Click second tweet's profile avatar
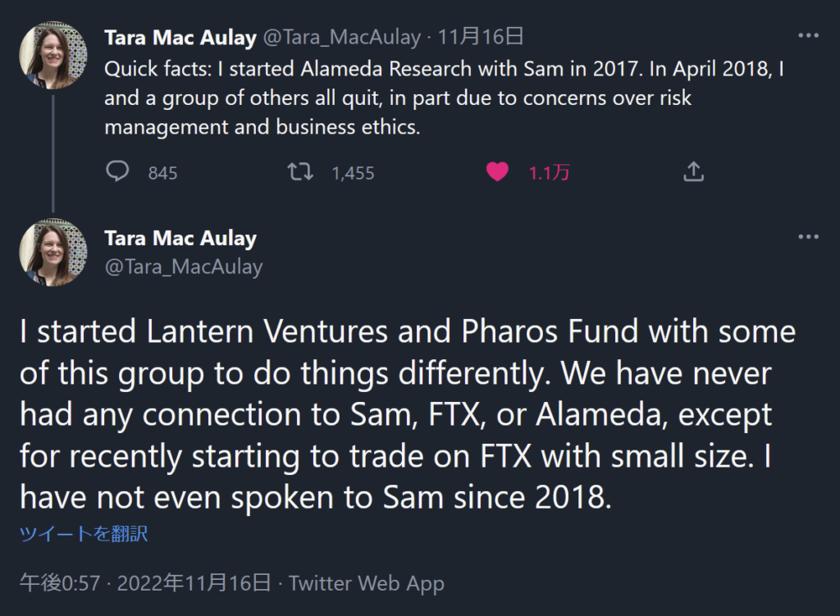The image size is (840, 616). [53, 253]
